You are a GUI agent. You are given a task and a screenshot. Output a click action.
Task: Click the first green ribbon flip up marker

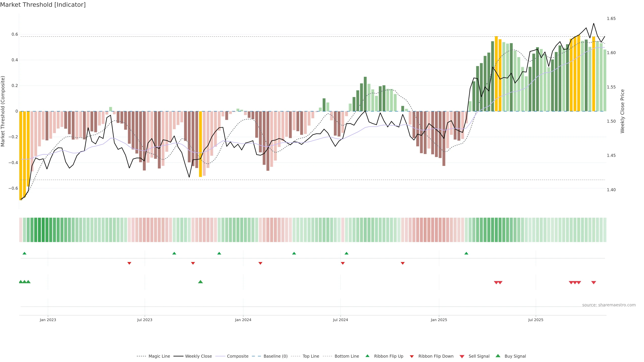tap(24, 253)
